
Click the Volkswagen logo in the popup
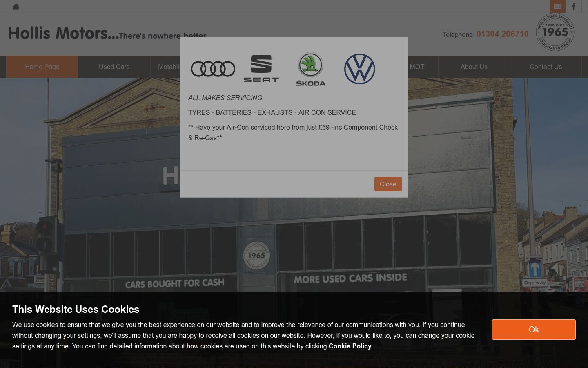point(359,69)
